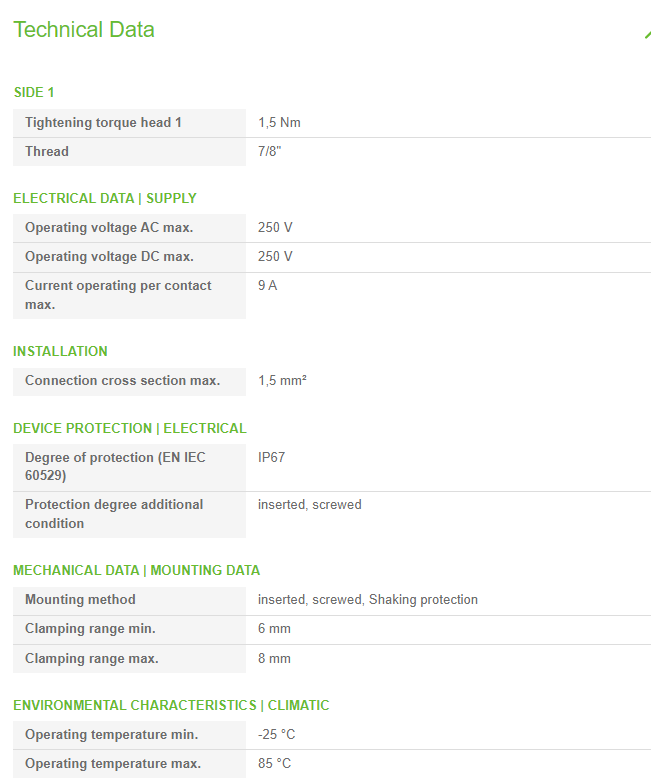
Task: Click Protection degree additional condition label
Action: [114, 514]
